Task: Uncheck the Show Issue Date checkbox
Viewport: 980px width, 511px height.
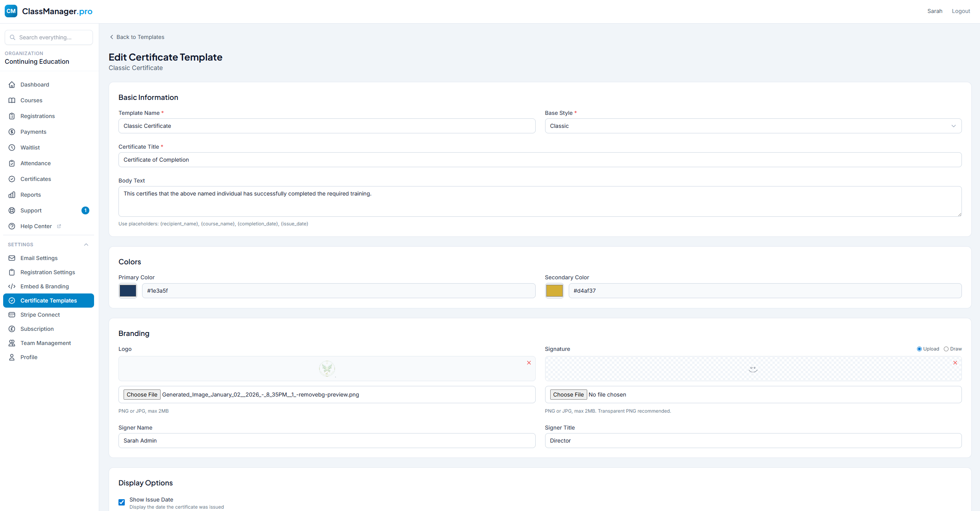Action: coord(121,502)
